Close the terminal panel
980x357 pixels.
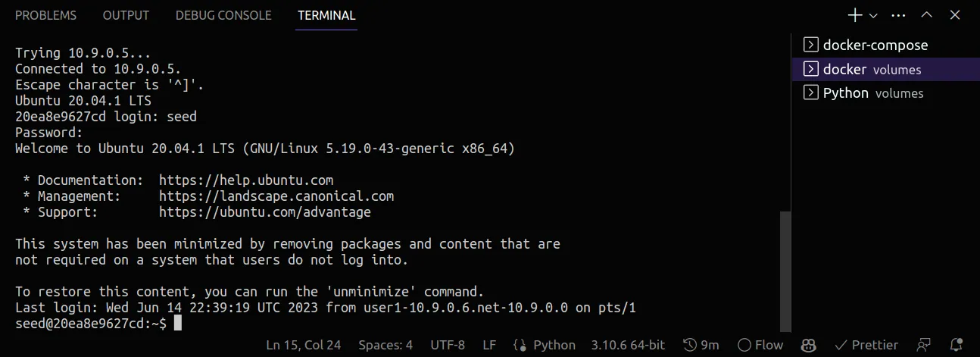[x=953, y=15]
